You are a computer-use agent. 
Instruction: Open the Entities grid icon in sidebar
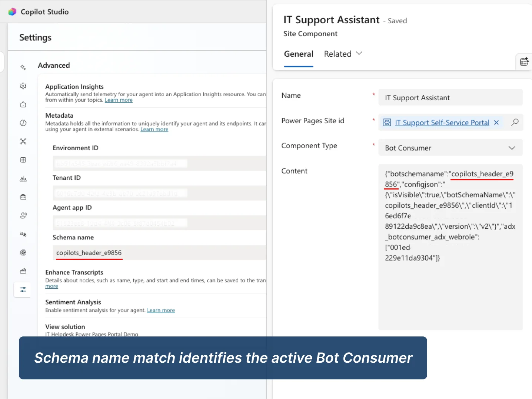23,160
